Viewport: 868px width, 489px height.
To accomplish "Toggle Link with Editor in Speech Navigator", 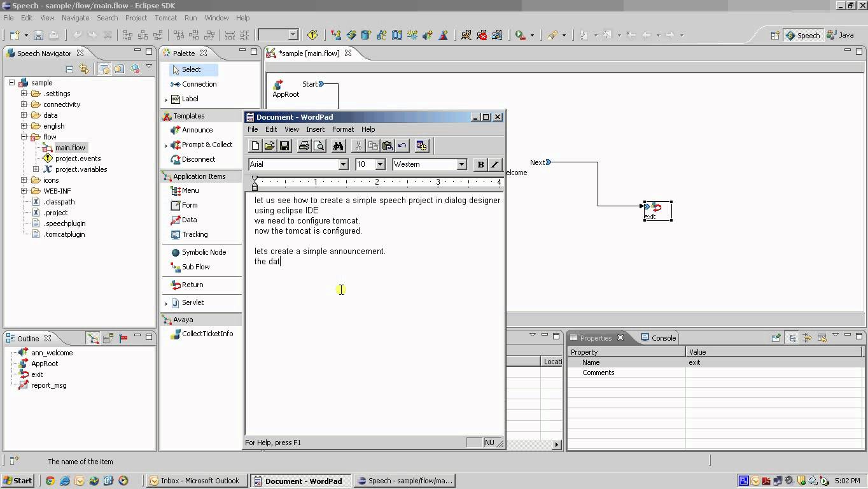I will coord(83,69).
